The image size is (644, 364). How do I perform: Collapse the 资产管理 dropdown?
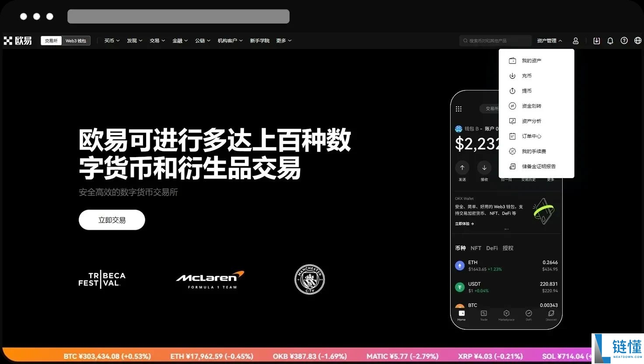(x=549, y=40)
